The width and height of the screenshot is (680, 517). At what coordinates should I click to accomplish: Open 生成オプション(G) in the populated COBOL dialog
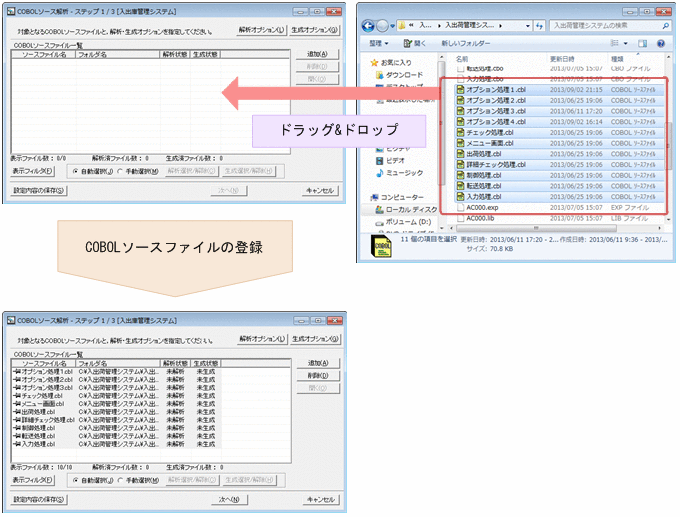click(x=315, y=339)
